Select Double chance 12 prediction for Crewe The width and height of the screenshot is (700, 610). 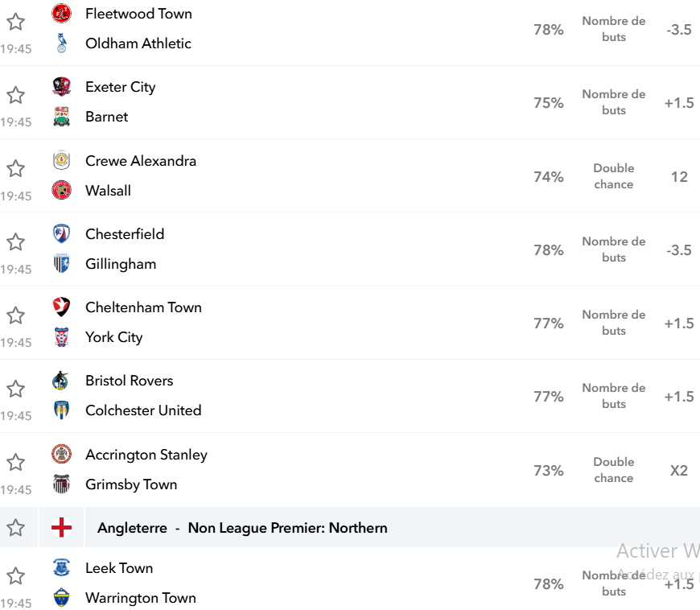[679, 177]
